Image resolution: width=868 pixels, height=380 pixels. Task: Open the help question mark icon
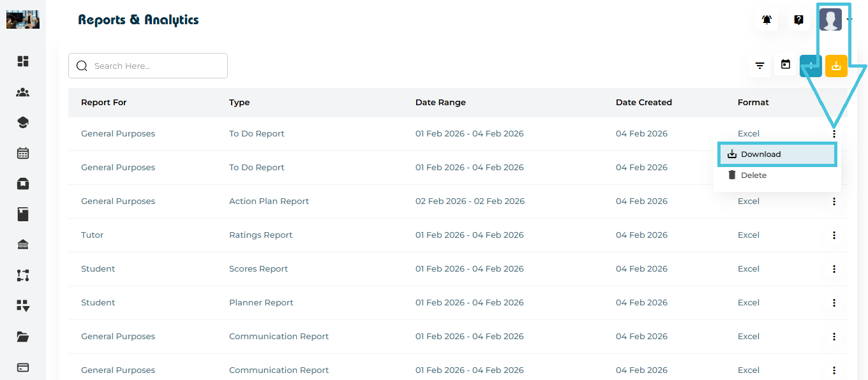coord(798,20)
